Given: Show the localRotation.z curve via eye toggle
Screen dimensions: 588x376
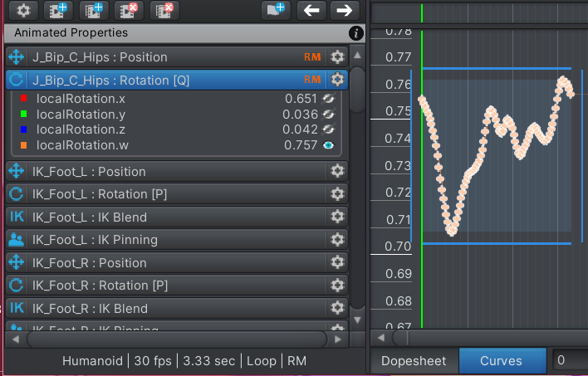Looking at the screenshot, I should (329, 129).
